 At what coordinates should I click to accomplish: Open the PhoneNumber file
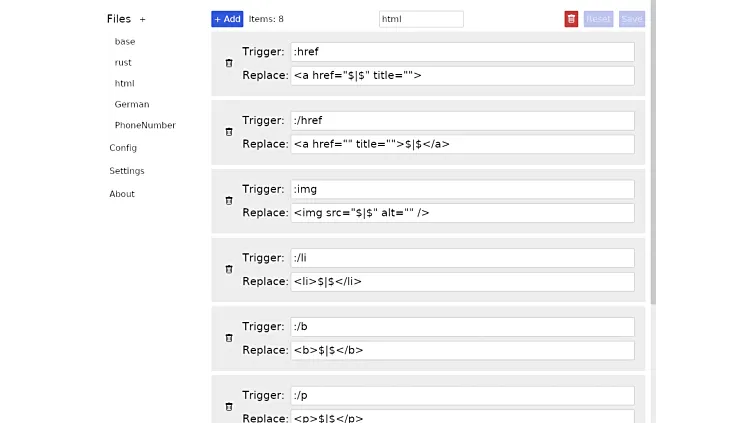[145, 125]
